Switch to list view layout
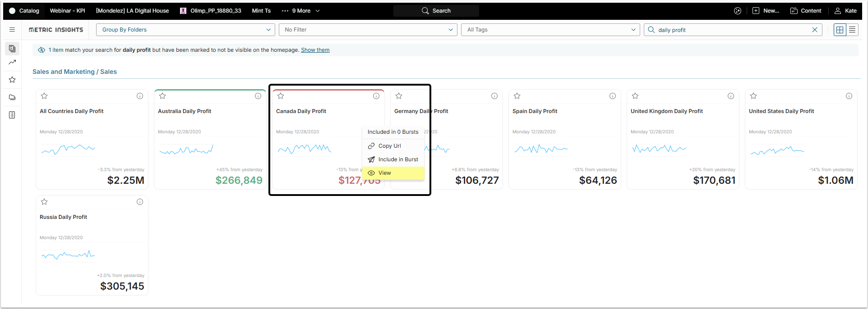Image resolution: width=868 pixels, height=309 pixels. [x=852, y=30]
